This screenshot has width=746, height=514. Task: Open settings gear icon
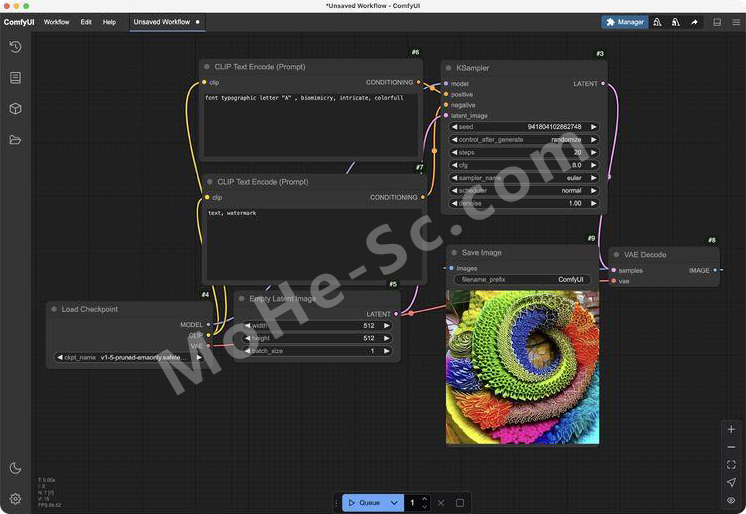[15, 498]
